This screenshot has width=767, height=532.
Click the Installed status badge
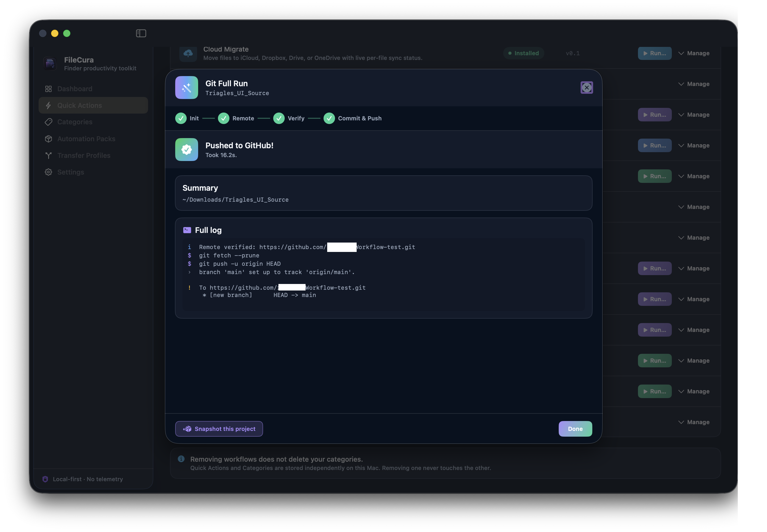pyautogui.click(x=523, y=53)
